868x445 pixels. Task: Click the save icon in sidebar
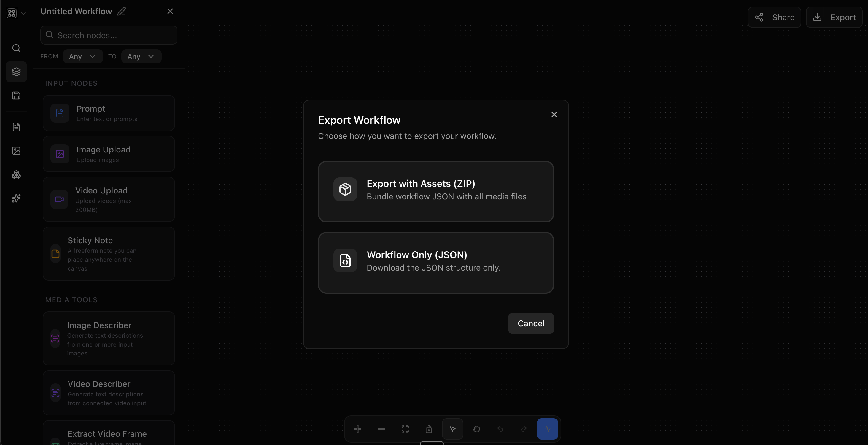coord(16,96)
